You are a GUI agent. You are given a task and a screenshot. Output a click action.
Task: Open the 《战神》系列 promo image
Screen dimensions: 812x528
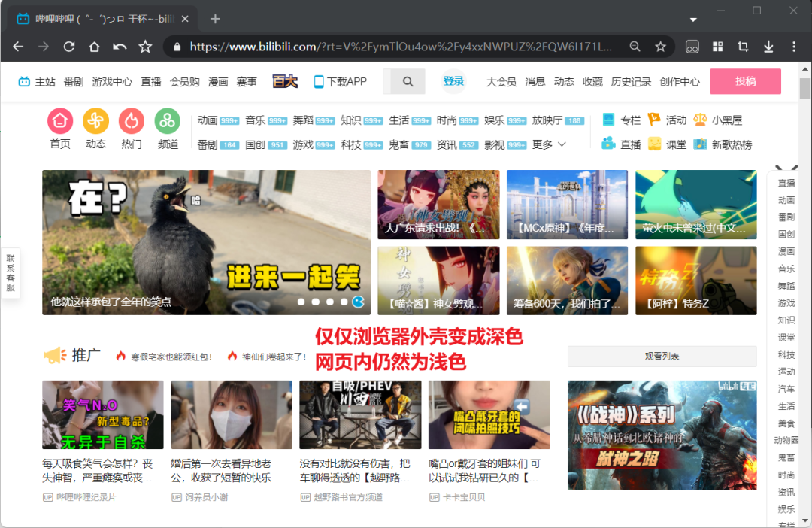[x=662, y=435]
